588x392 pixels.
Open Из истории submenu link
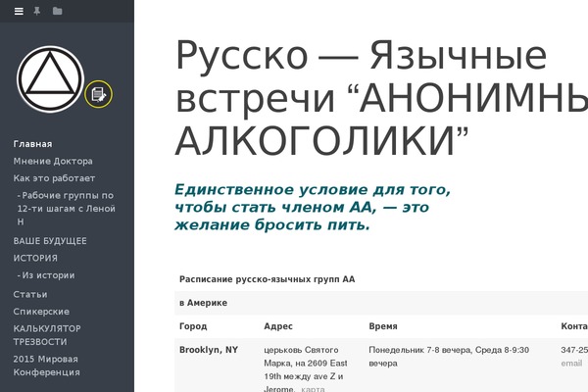(x=46, y=275)
